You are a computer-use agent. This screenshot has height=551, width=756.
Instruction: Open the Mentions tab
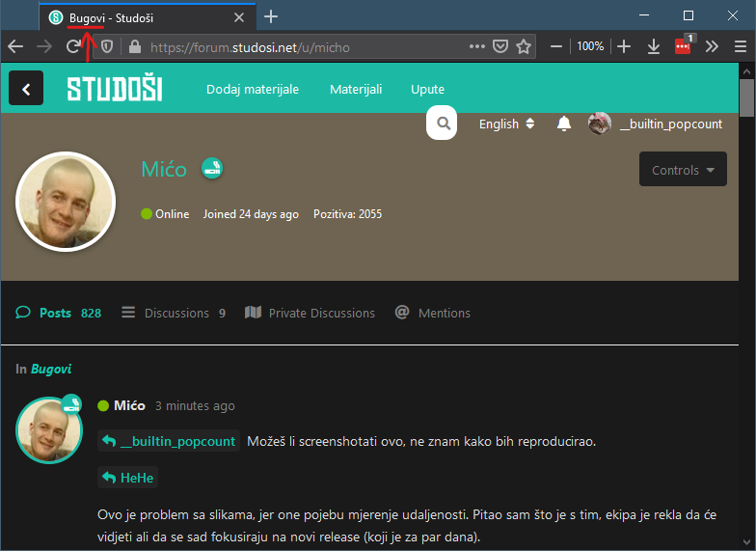pyautogui.click(x=432, y=313)
